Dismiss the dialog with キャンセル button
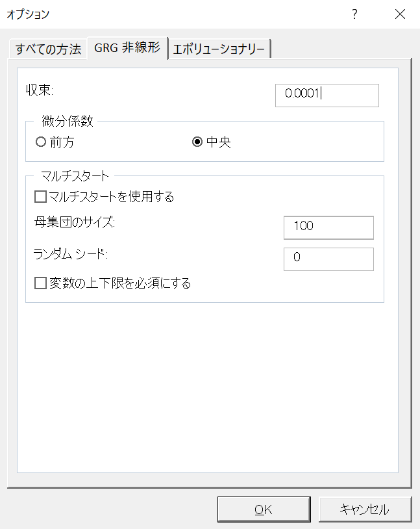 (365, 509)
